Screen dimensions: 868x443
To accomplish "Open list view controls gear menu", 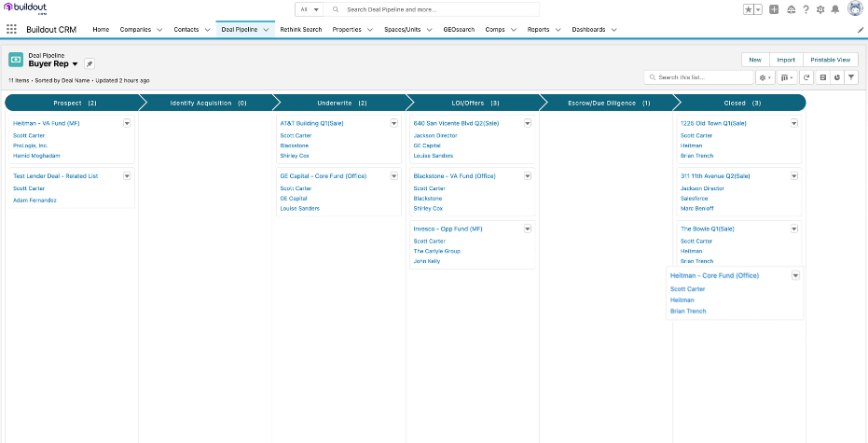I will point(765,77).
